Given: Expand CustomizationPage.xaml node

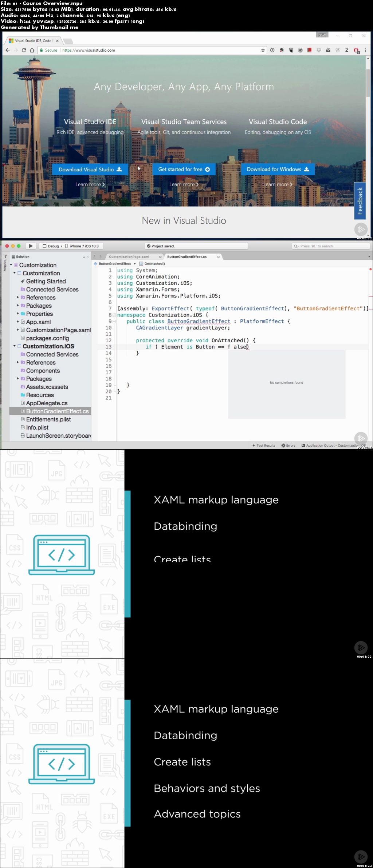Looking at the screenshot, I should (18, 330).
